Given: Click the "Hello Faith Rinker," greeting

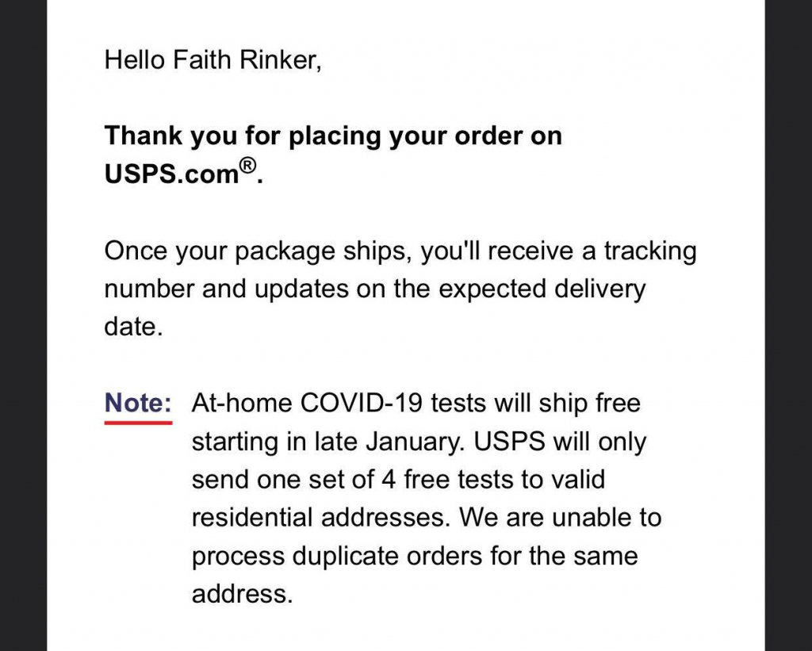Looking at the screenshot, I should (213, 59).
